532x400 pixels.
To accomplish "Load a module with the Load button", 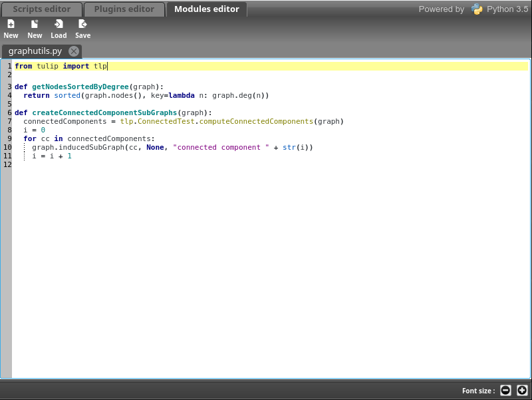I will [x=59, y=29].
